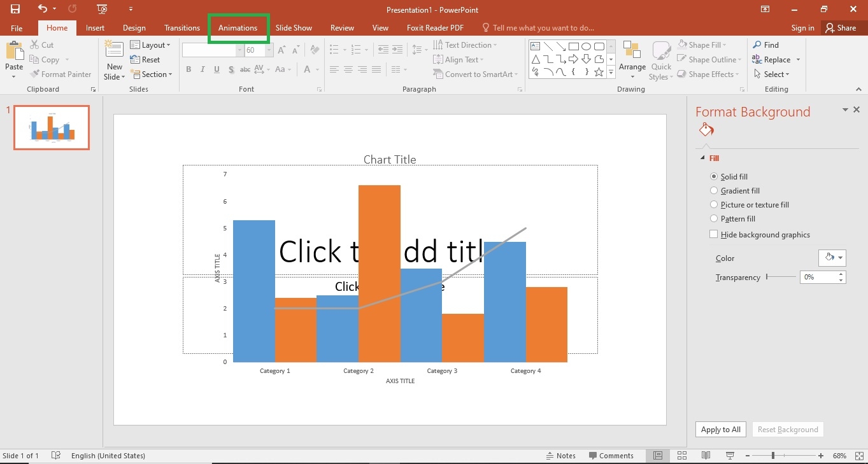Open the fill Color dropdown
Viewport: 868px width, 464px height.
coord(832,258)
